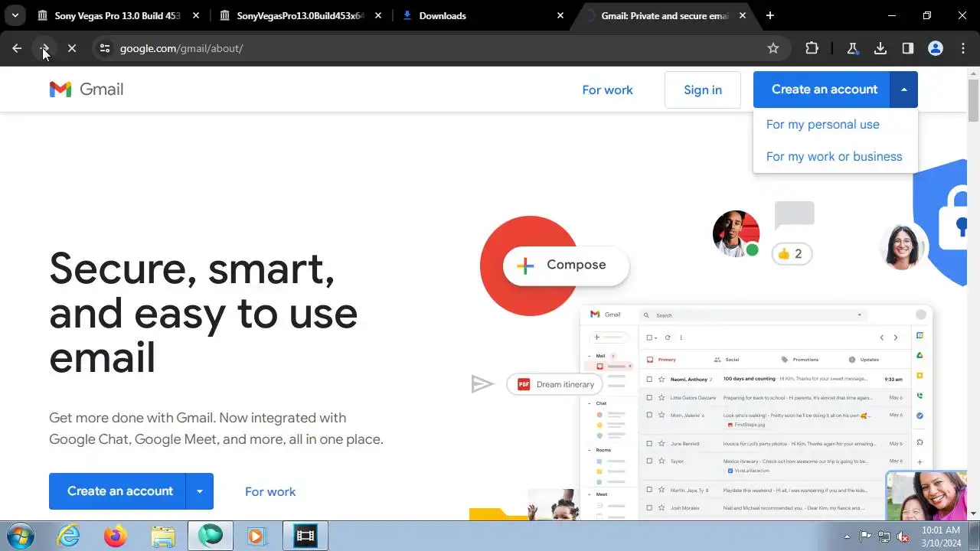
Task: Click the Action Center flag icon
Action: click(x=865, y=536)
